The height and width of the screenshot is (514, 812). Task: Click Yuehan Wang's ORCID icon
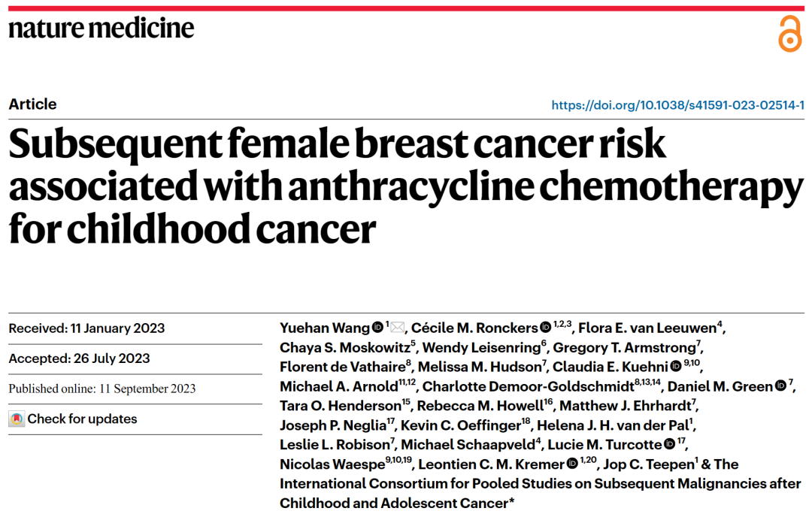pos(378,327)
